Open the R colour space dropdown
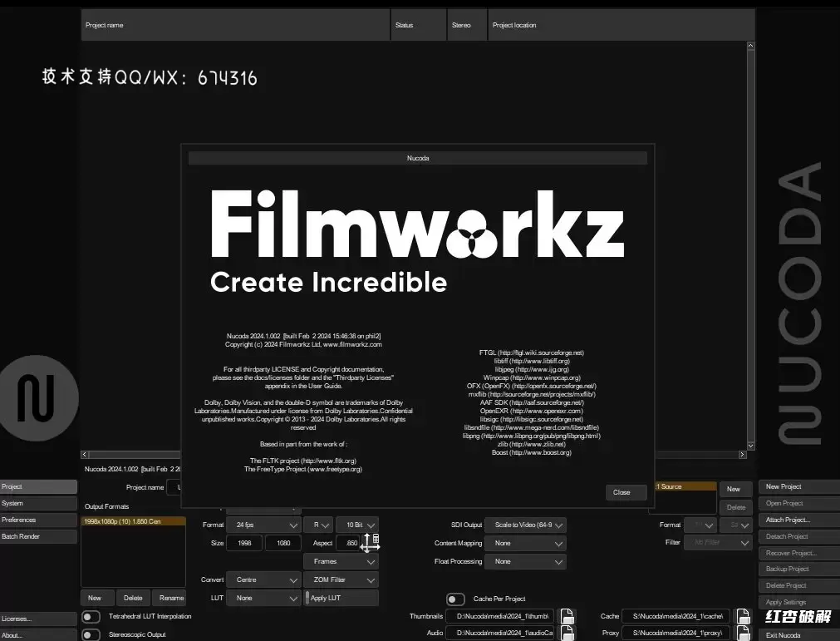Image resolution: width=840 pixels, height=641 pixels. 319,525
